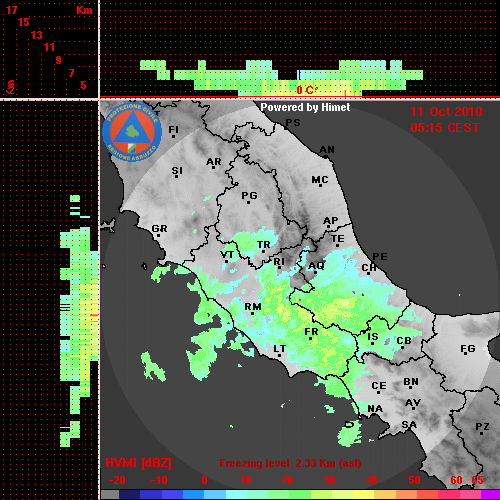Click the TR city label
The height and width of the screenshot is (500, 500).
(x=264, y=245)
